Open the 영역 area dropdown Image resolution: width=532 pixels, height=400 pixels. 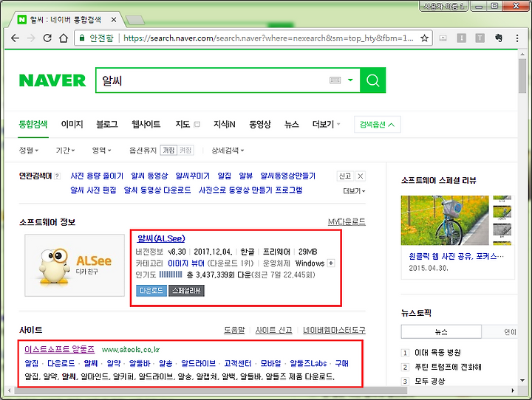click(101, 150)
